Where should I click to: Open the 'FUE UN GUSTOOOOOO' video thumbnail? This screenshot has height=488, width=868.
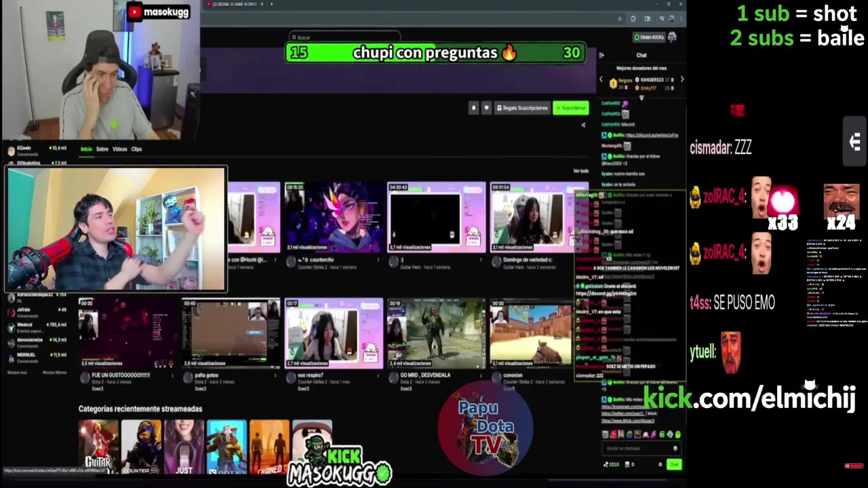[127, 333]
